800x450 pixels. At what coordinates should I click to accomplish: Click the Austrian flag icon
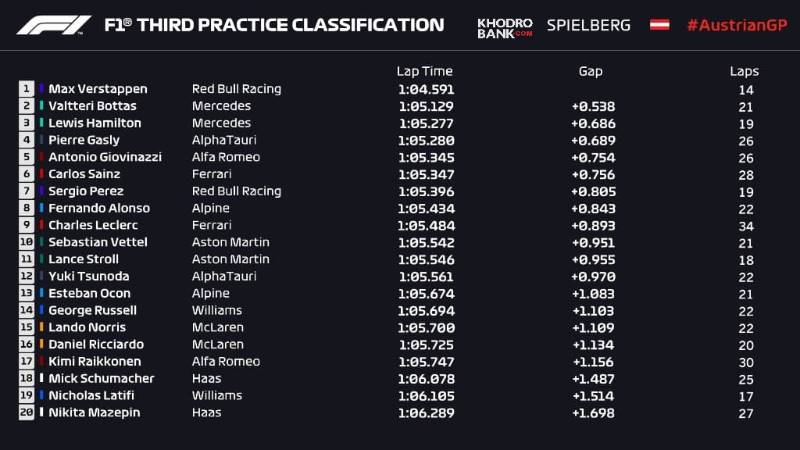(659, 25)
